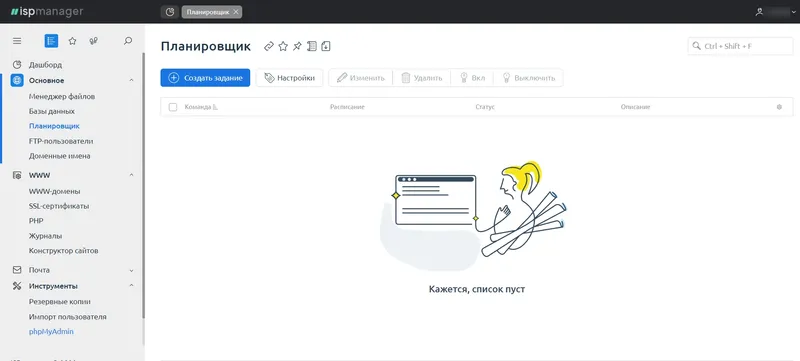800x361 pixels.
Task: Focus the Ctrl+Shift+F search field
Action: [x=740, y=46]
